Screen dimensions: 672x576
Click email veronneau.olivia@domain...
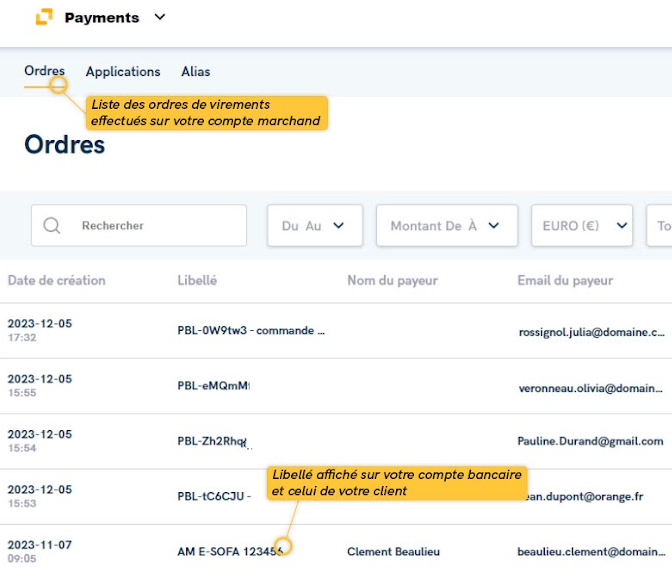[591, 388]
